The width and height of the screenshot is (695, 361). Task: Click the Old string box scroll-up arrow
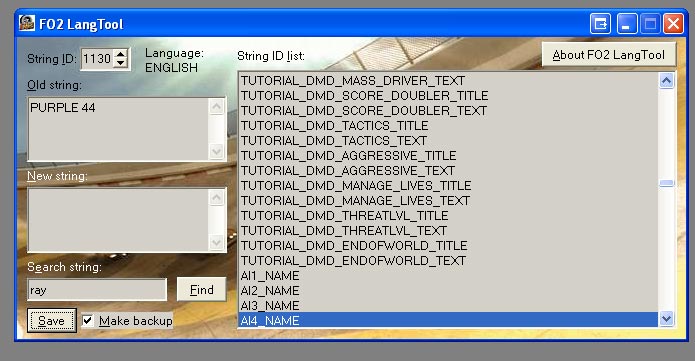[x=216, y=106]
